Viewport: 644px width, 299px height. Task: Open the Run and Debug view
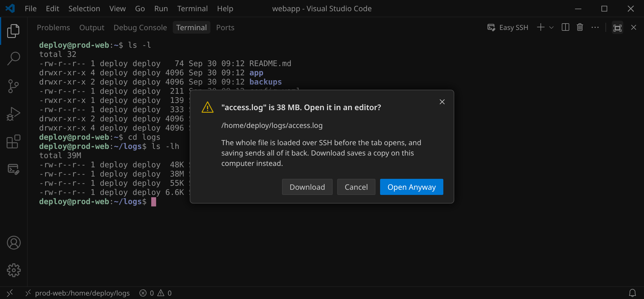click(14, 114)
